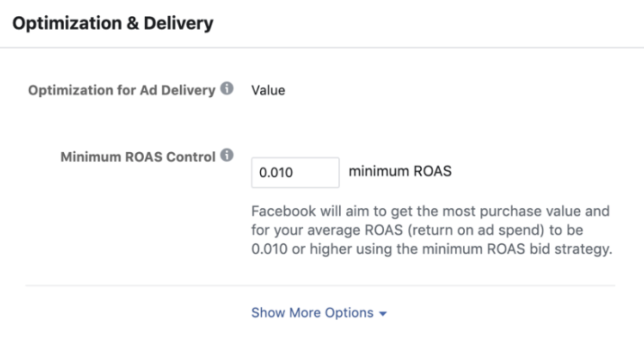Image resolution: width=644 pixels, height=358 pixels.
Task: Click the description line starting with 'Facebook will aim'
Action: click(x=430, y=211)
